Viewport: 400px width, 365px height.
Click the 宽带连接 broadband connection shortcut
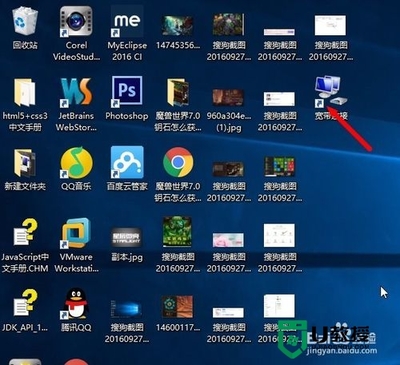point(330,92)
